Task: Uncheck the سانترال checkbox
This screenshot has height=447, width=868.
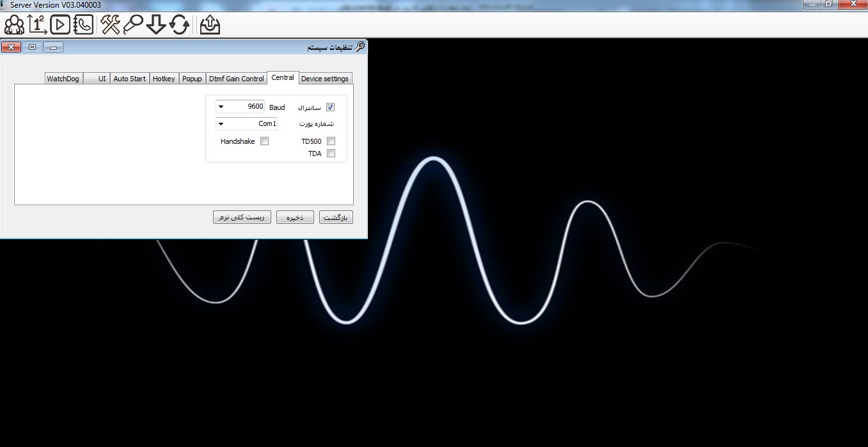Action: point(330,107)
